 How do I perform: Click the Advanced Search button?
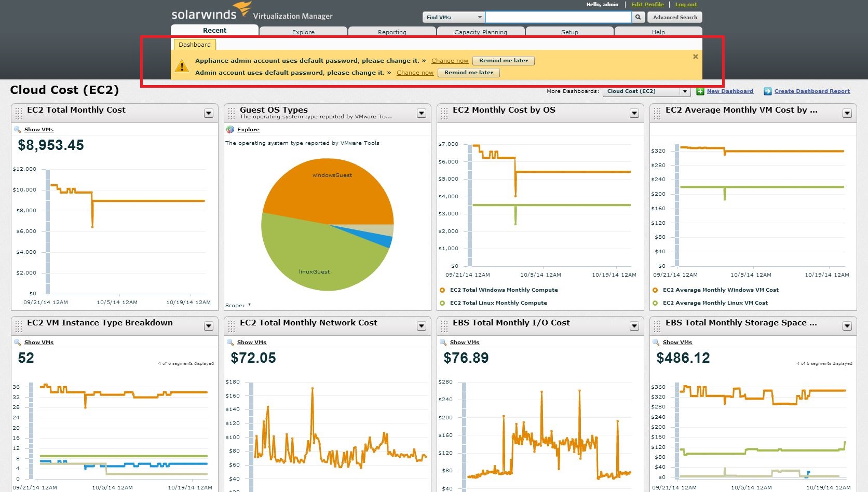(675, 17)
